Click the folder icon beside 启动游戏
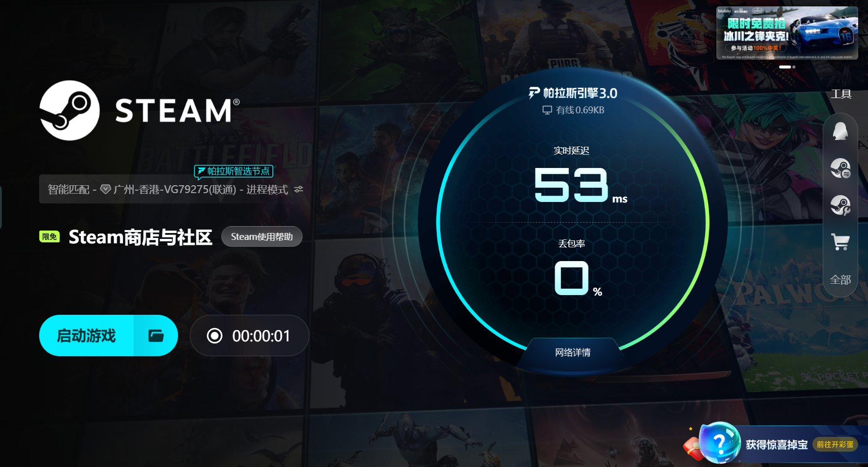This screenshot has height=467, width=868. [156, 335]
